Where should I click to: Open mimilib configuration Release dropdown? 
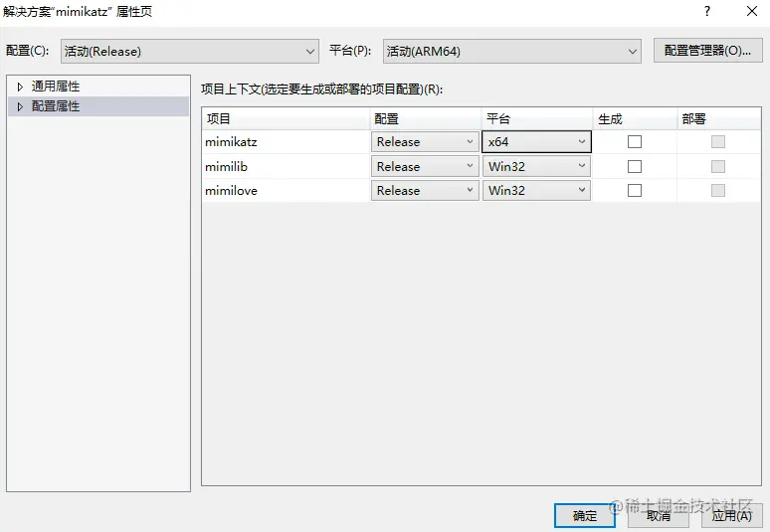coord(425,166)
